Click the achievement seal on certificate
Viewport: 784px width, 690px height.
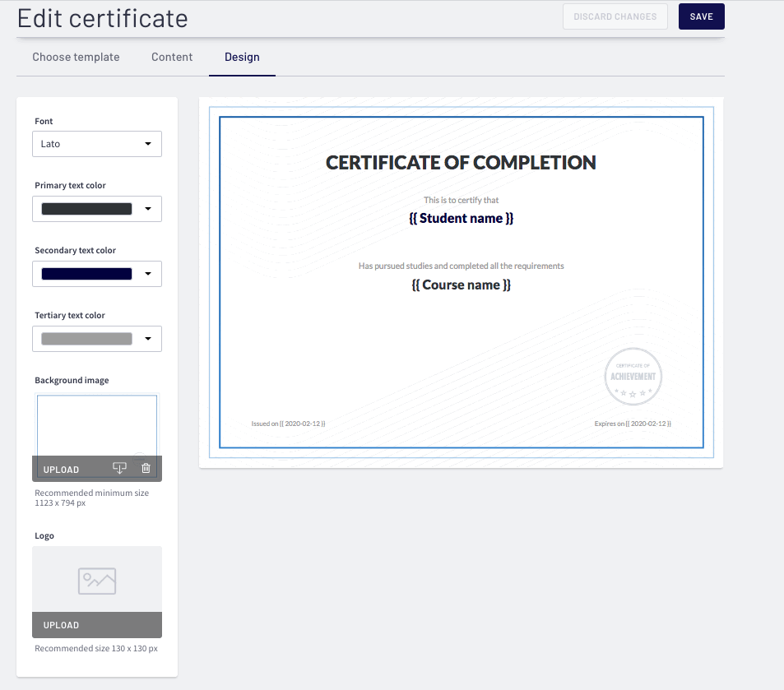[x=633, y=377]
